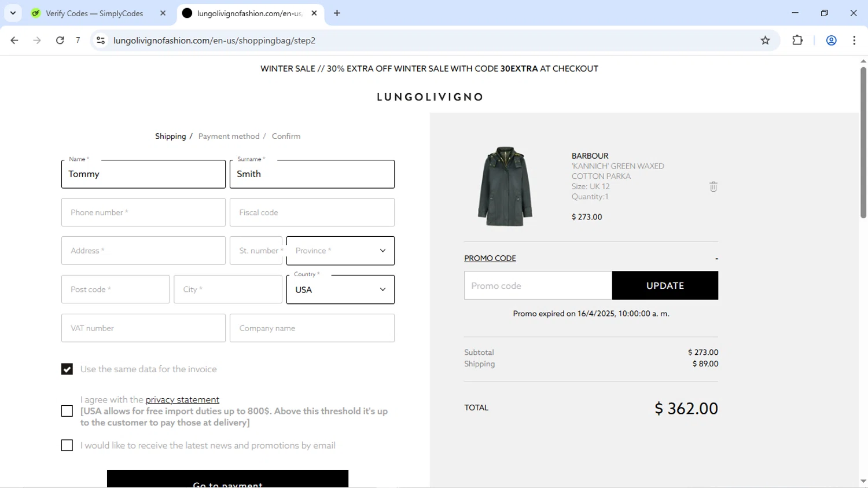The height and width of the screenshot is (488, 868).
Task: Collapse the PROMO CODE section via minus sign
Action: pyautogui.click(x=716, y=259)
